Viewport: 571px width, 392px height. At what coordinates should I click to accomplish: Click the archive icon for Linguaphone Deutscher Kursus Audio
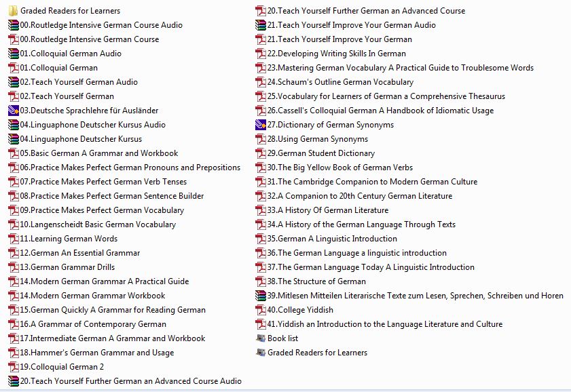(x=13, y=125)
